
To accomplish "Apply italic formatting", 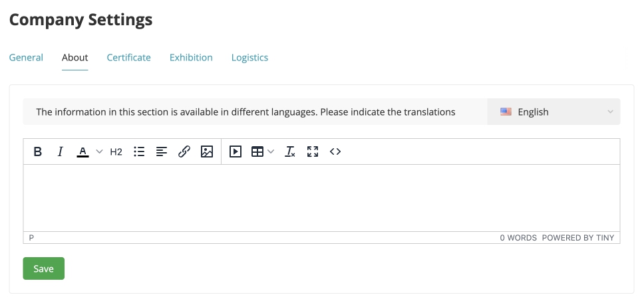I will (60, 151).
